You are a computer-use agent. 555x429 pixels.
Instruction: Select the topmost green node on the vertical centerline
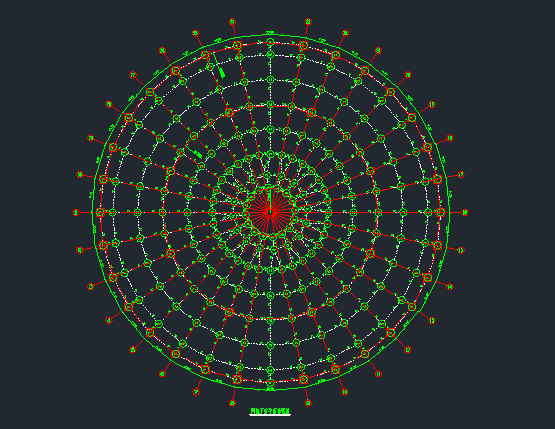click(270, 42)
